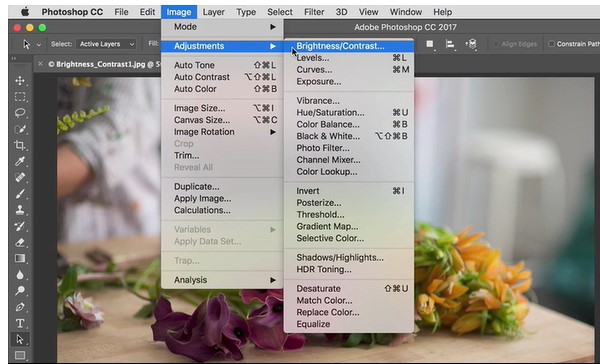The width and height of the screenshot is (600, 364).
Task: Open the Help menu
Action: [x=443, y=12]
